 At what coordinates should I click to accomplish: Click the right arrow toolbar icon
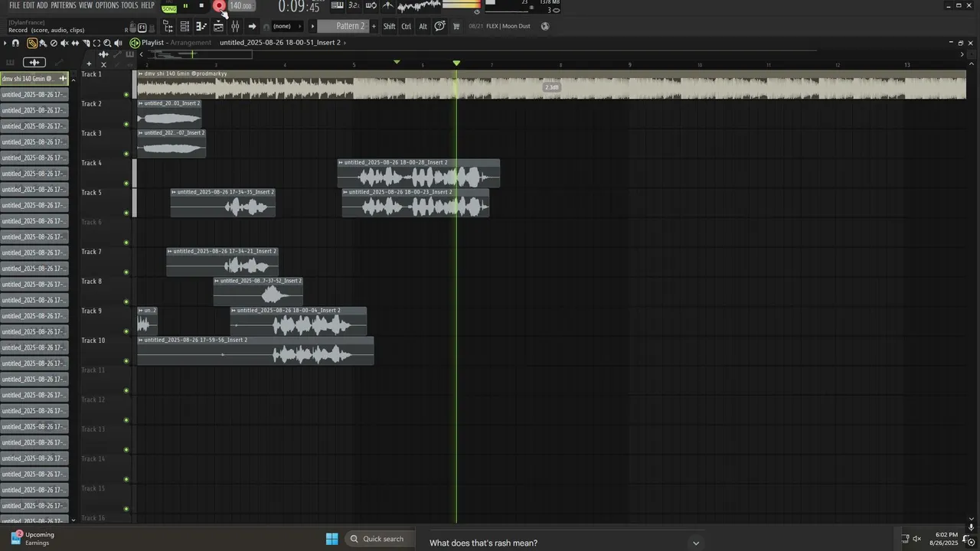[x=252, y=26]
